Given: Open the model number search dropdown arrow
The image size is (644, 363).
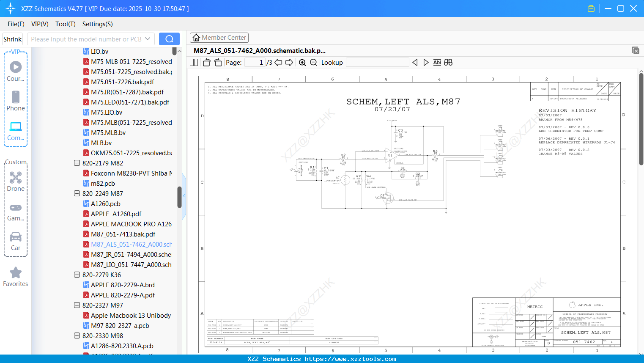Looking at the screenshot, I should click(x=148, y=39).
